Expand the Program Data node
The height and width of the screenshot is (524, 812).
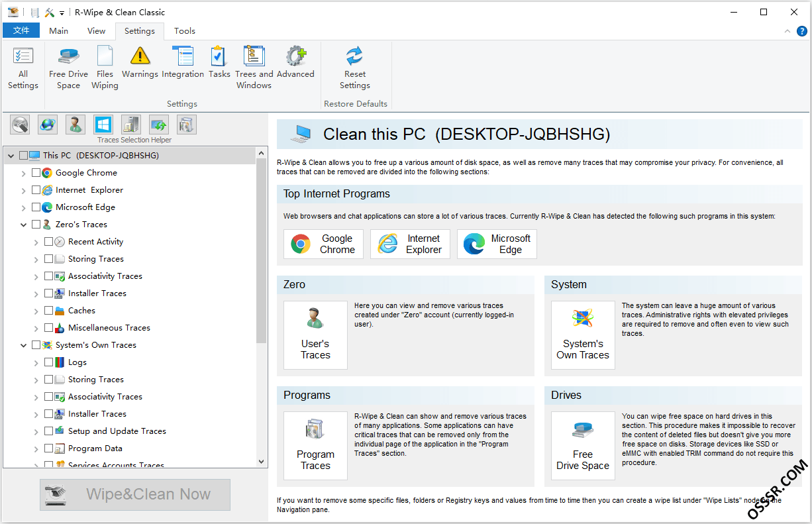[x=36, y=448]
